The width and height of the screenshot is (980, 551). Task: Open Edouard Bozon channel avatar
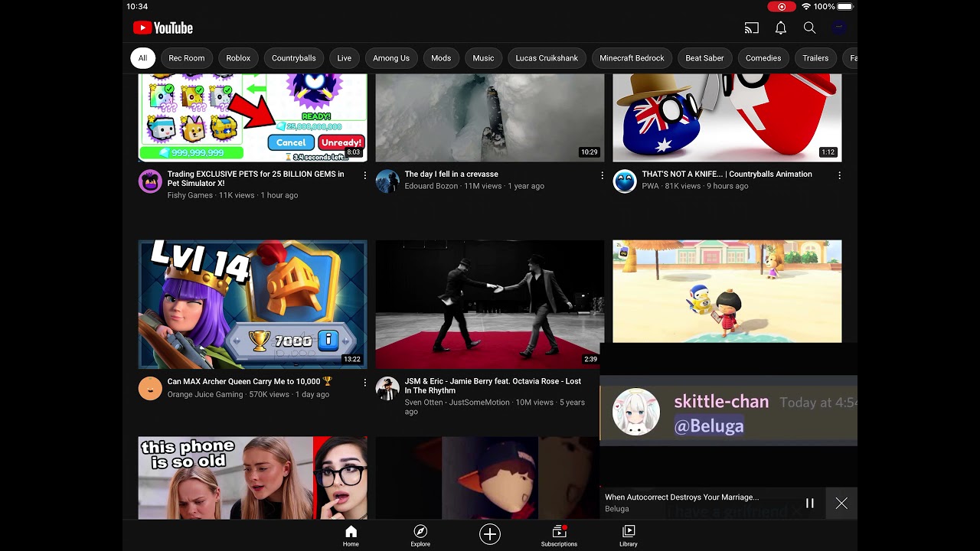click(387, 181)
